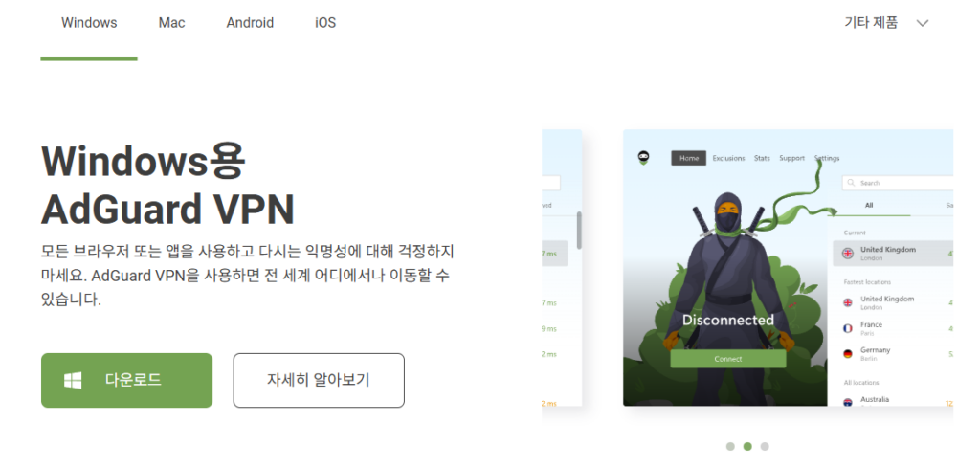
Task: Click the scrollbar in left preview slide
Action: pos(579,230)
